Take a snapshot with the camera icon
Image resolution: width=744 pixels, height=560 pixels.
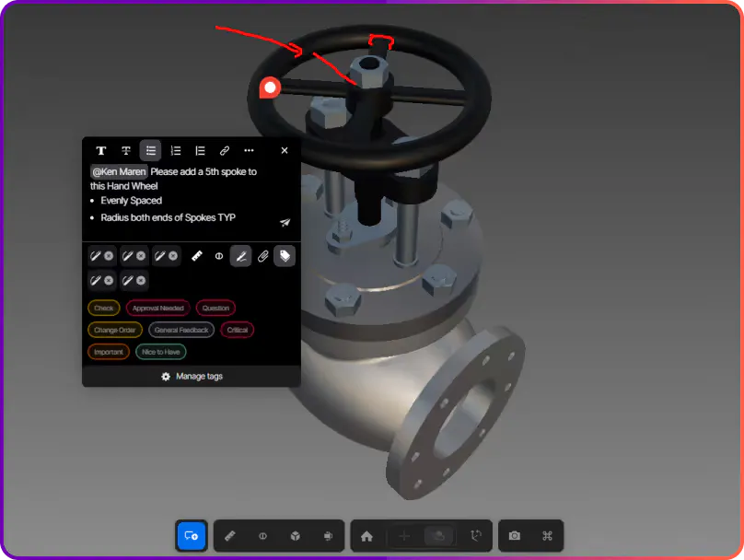[515, 536]
